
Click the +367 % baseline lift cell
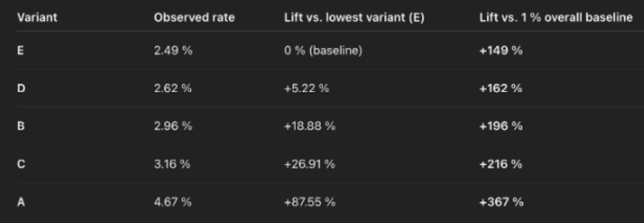coord(501,202)
